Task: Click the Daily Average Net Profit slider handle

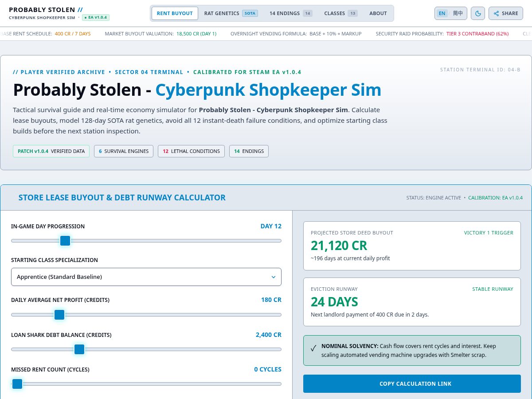Action: tap(59, 315)
